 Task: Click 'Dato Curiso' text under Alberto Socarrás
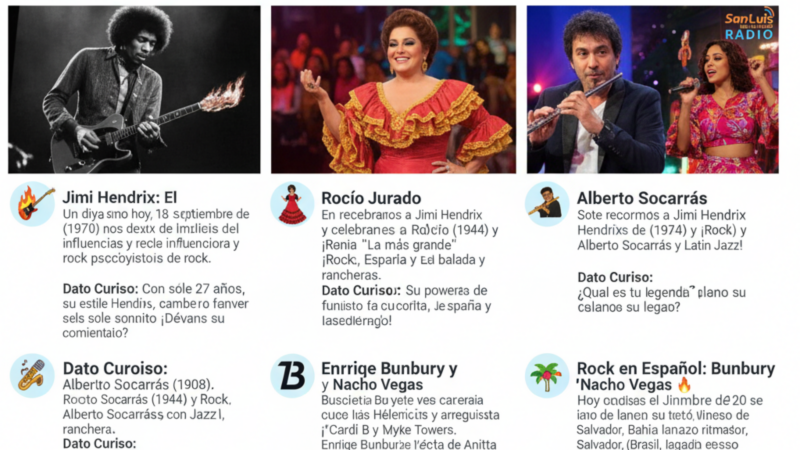coord(615,278)
